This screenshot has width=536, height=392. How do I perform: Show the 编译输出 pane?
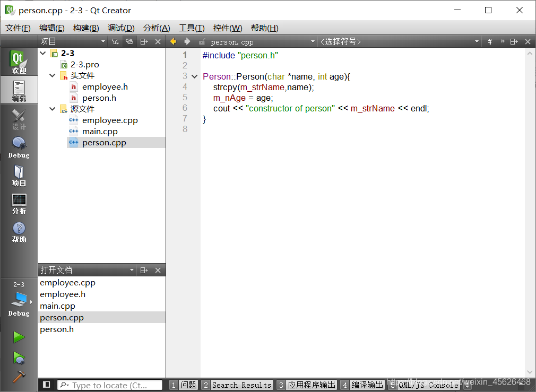pyautogui.click(x=362, y=385)
